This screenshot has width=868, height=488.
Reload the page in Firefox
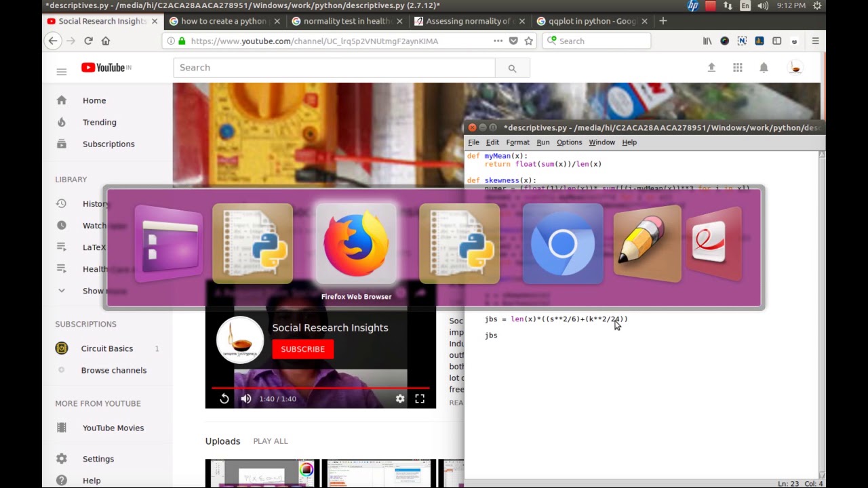tap(88, 41)
